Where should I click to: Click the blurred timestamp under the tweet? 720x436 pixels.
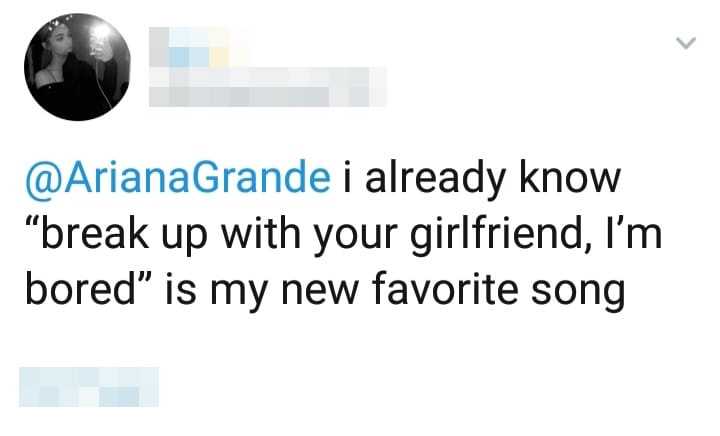[90, 387]
